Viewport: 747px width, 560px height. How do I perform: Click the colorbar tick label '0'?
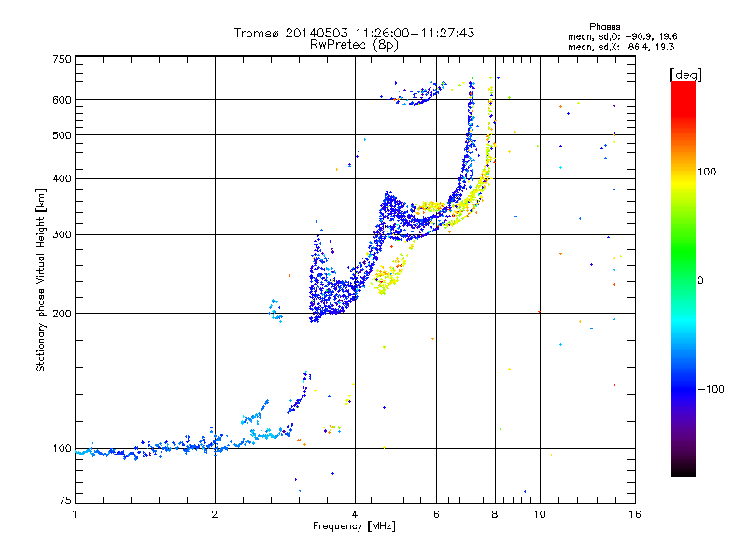point(700,281)
